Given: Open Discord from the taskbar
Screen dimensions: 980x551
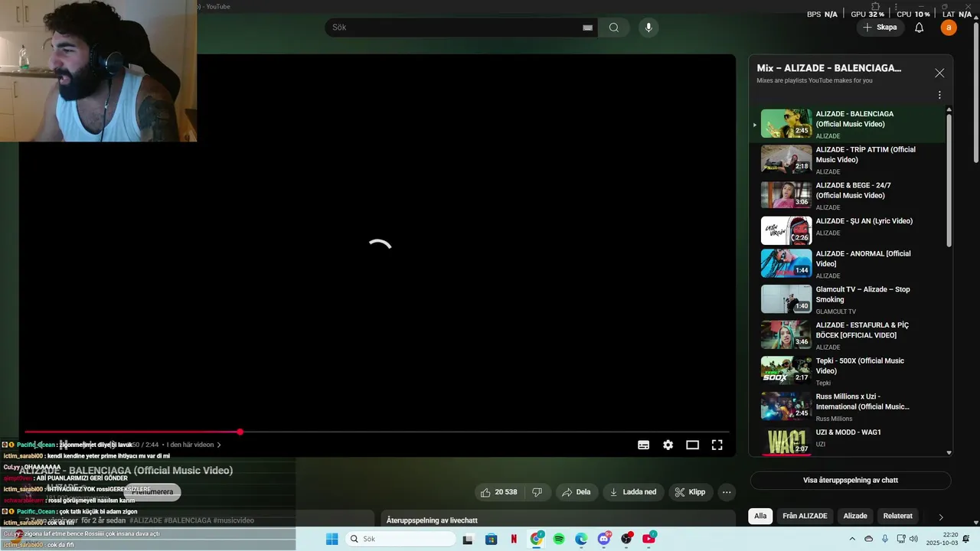Looking at the screenshot, I should click(604, 539).
